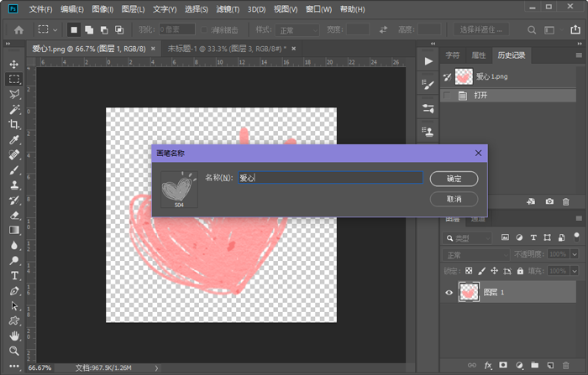This screenshot has height=375, width=588.
Task: Set history brush source for 打开 state
Action: [447, 95]
